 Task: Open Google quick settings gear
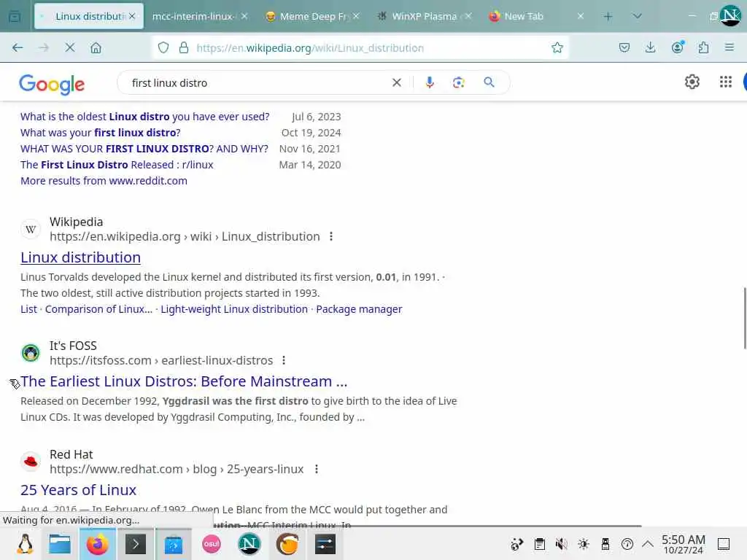[x=692, y=82]
